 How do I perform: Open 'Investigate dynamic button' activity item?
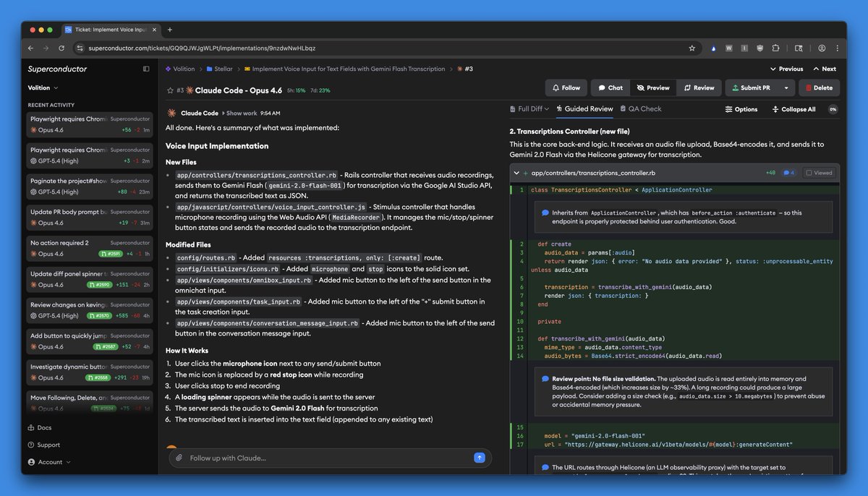(x=90, y=372)
